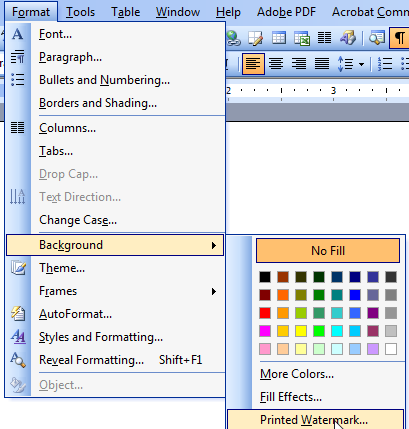The height and width of the screenshot is (429, 409).
Task: Toggle Center alignment button
Action: click(x=276, y=64)
